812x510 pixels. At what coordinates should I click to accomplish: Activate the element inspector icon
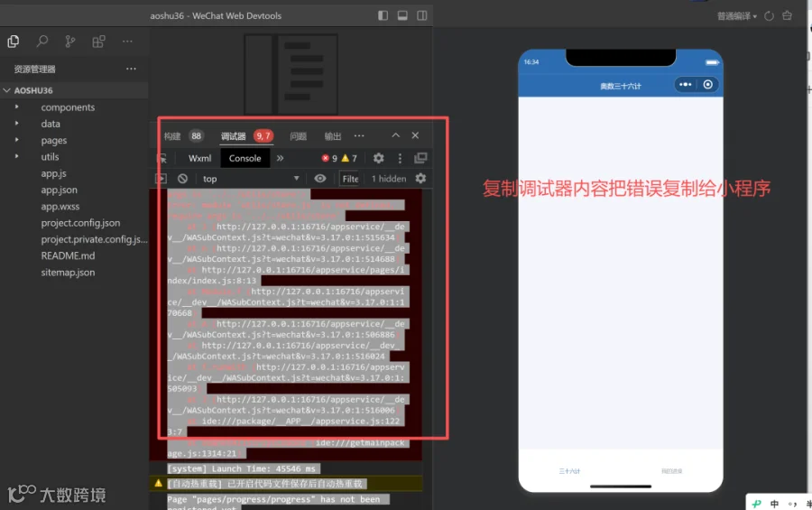162,158
